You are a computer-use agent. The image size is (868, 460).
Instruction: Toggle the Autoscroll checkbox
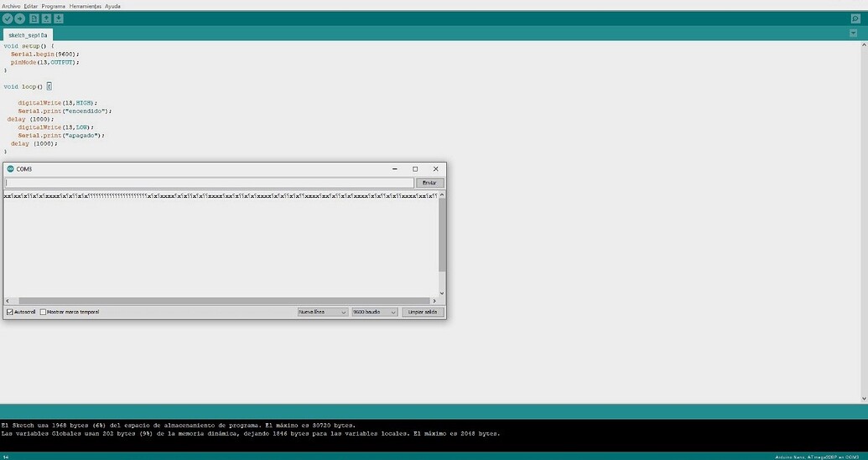click(x=10, y=312)
